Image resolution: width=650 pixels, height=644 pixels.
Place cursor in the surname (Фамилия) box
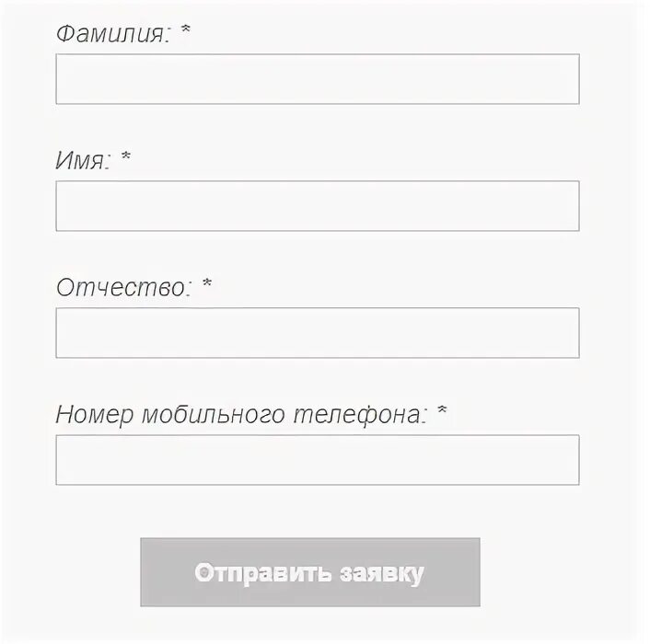(318, 79)
